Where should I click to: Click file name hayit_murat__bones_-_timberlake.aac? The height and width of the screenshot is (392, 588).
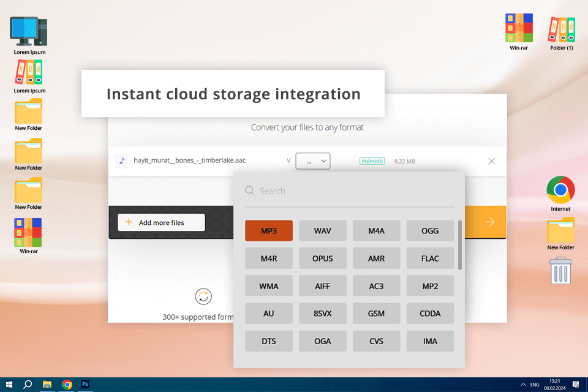click(x=189, y=160)
